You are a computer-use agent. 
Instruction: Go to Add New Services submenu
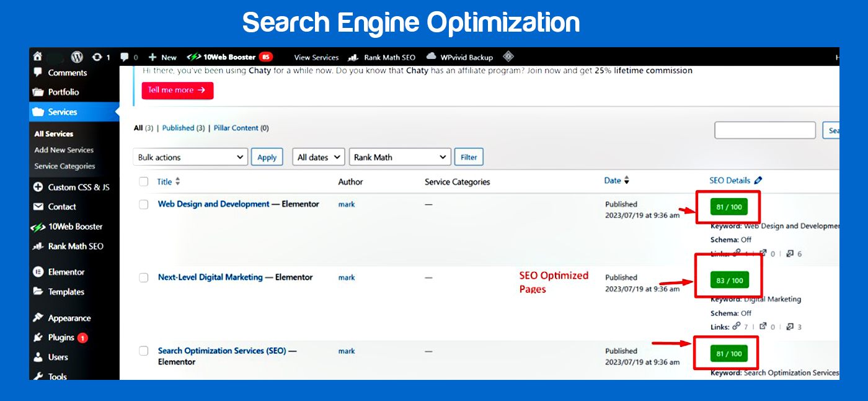(x=64, y=150)
